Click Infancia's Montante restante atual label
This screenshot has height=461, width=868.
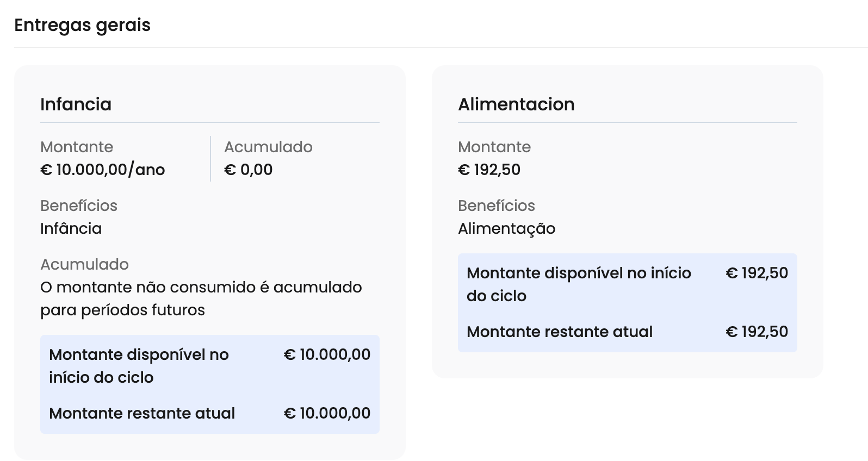[142, 413]
